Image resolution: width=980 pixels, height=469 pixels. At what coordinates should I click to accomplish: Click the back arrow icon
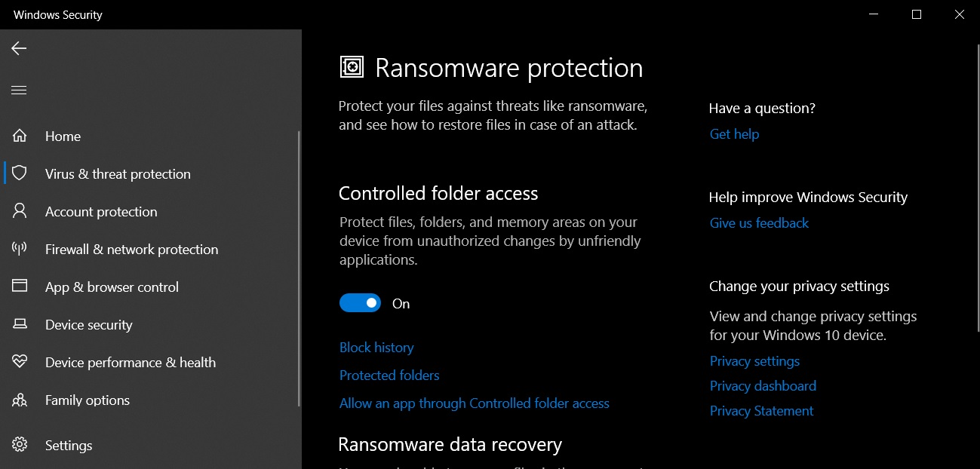pos(19,48)
